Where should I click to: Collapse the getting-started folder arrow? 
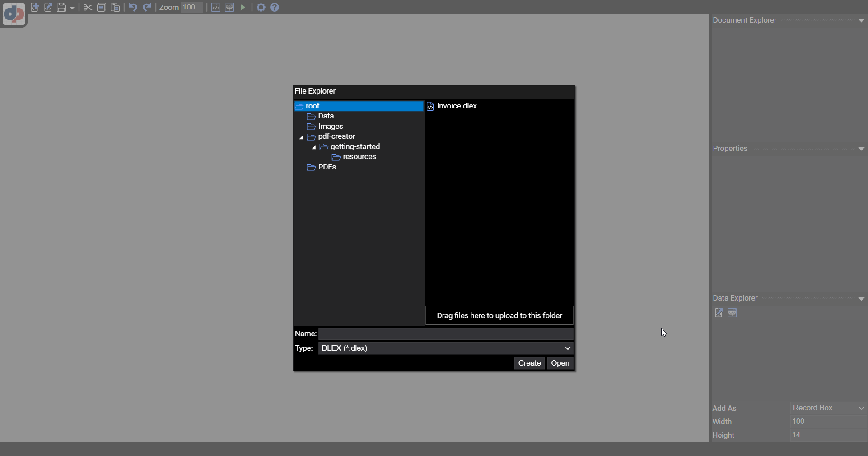tap(314, 147)
